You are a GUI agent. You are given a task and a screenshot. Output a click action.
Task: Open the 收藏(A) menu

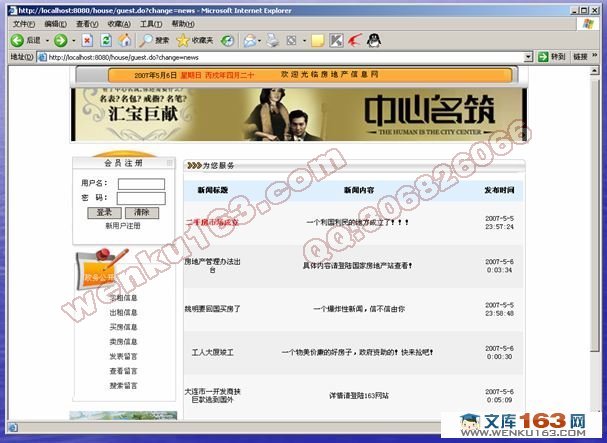point(119,24)
